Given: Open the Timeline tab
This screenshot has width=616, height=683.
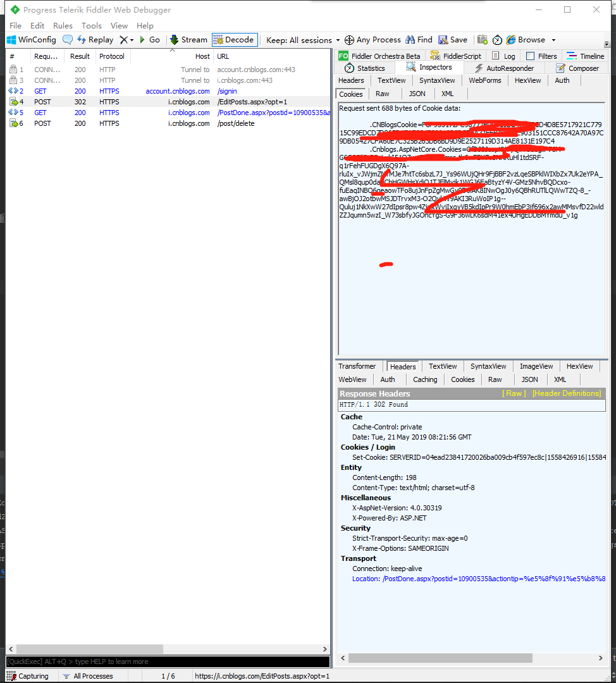Looking at the screenshot, I should [x=586, y=56].
